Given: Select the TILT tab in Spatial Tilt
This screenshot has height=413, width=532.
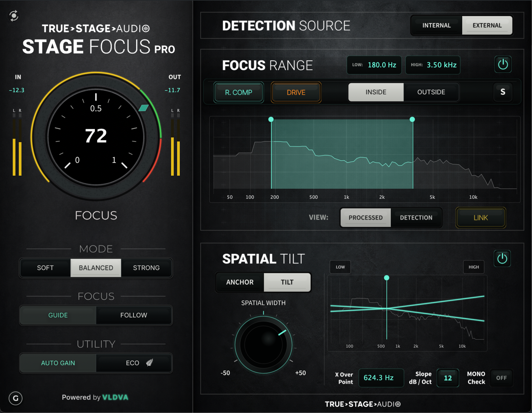Looking at the screenshot, I should 287,282.
